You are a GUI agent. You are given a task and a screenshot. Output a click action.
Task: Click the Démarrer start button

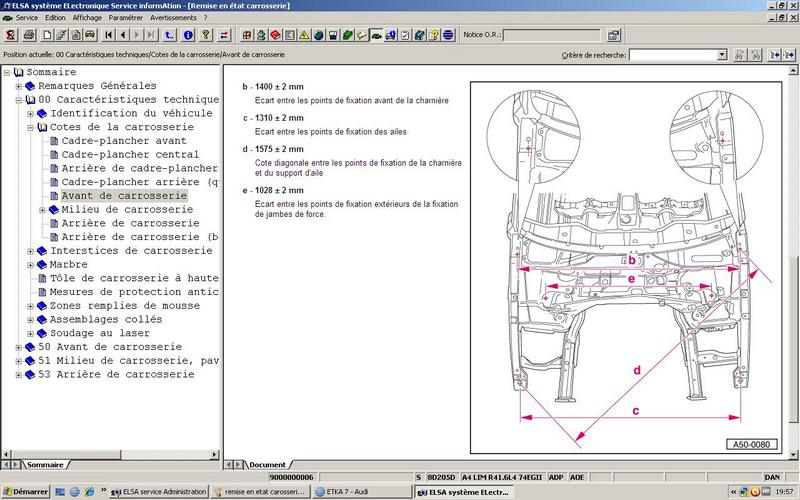click(25, 492)
